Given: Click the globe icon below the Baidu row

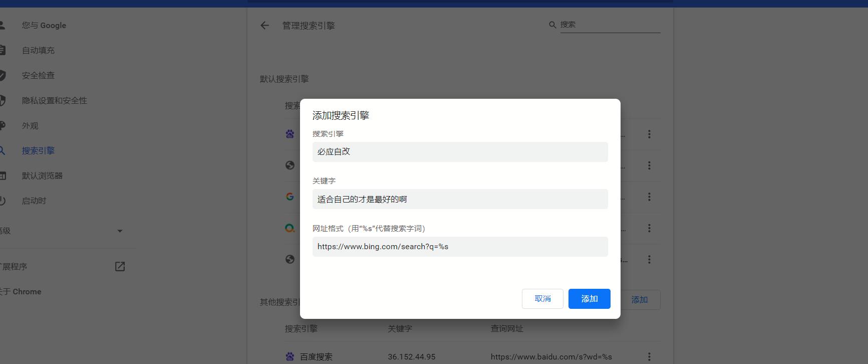Looking at the screenshot, I should pos(290,165).
